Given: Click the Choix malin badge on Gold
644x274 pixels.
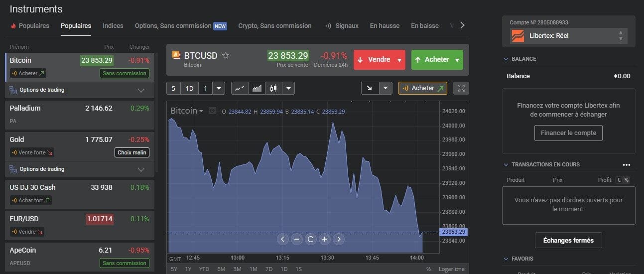Looking at the screenshot, I should coord(132,152).
